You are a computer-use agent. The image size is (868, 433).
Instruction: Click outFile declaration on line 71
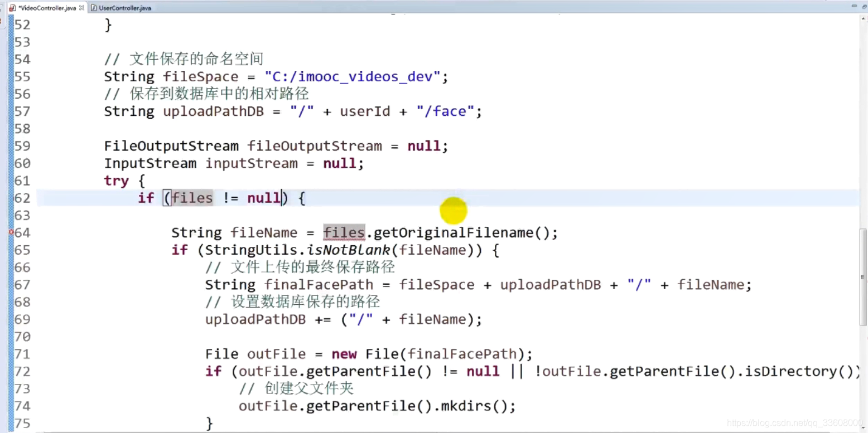point(277,354)
